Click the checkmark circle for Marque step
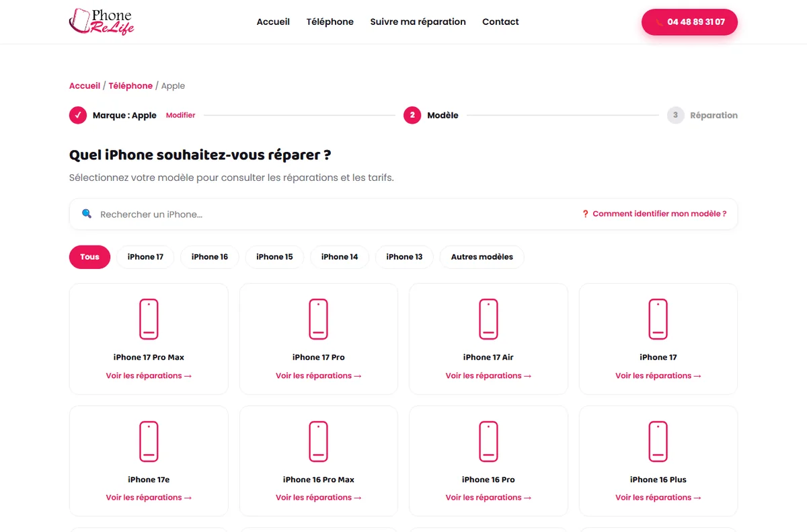807x532 pixels. pos(78,115)
